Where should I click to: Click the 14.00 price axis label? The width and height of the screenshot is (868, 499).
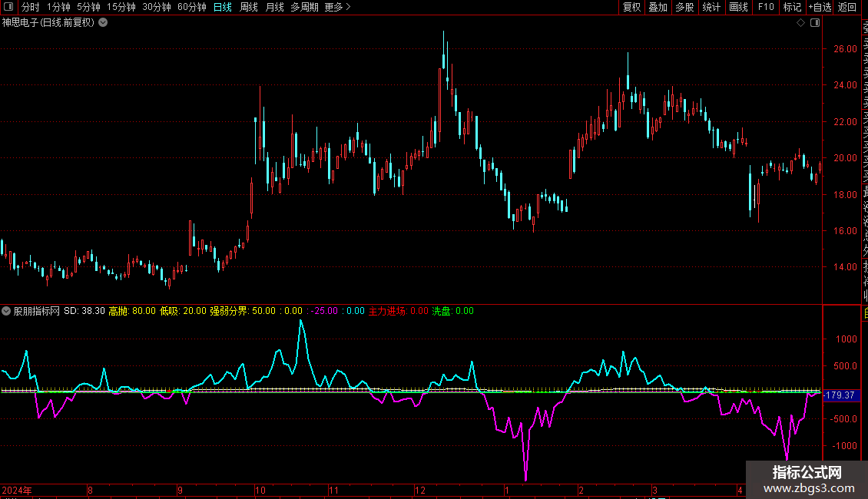coord(845,266)
